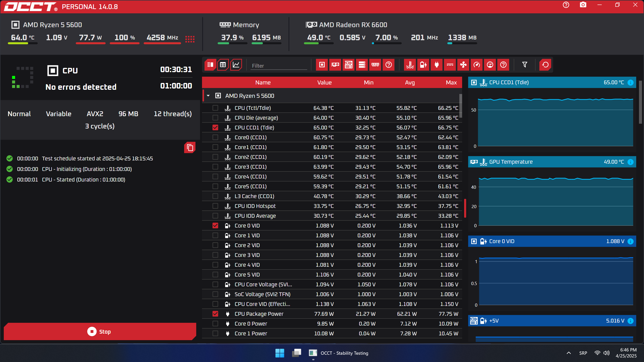Toggle the temperature readings filter icon
644x362 pixels.
coord(410,65)
